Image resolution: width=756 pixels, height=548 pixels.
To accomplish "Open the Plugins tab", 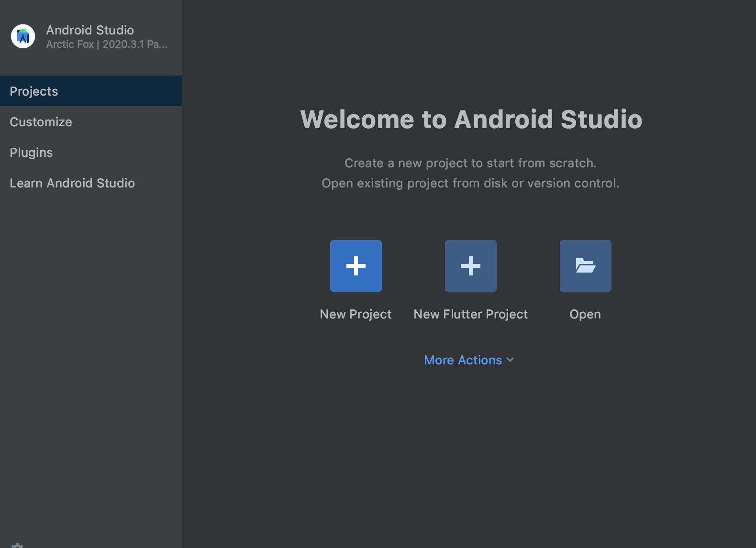I will [91, 152].
